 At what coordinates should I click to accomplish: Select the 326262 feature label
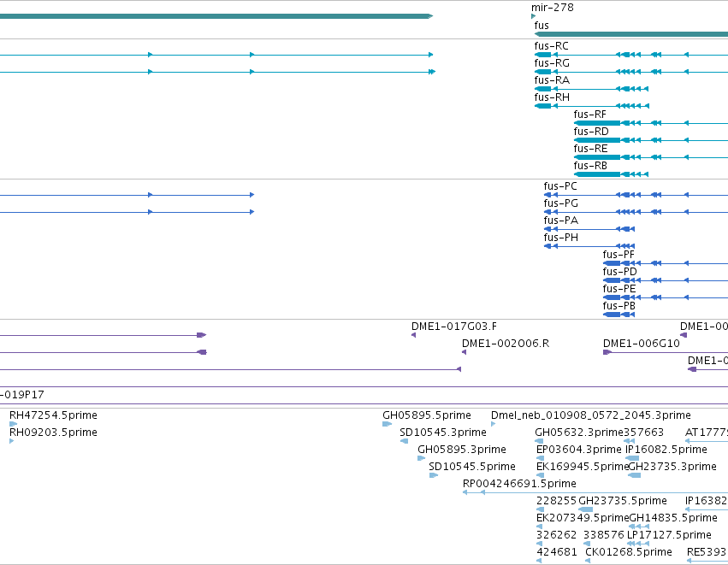coord(556,535)
